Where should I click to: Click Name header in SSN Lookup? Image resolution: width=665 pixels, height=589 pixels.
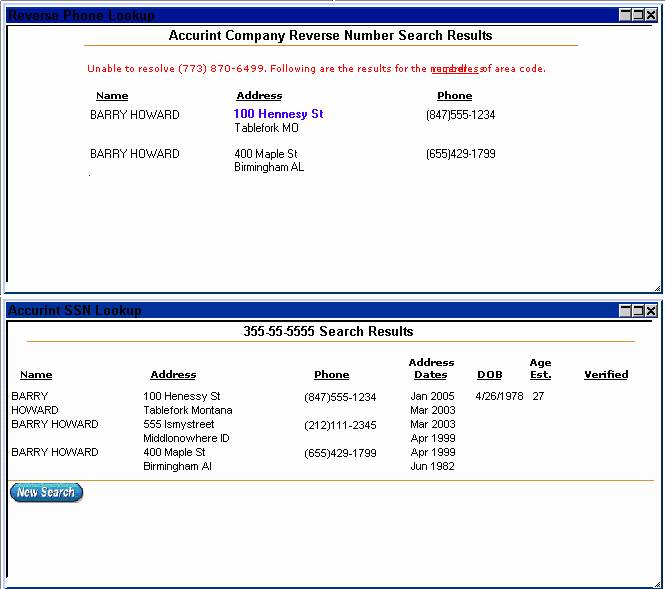click(x=36, y=375)
